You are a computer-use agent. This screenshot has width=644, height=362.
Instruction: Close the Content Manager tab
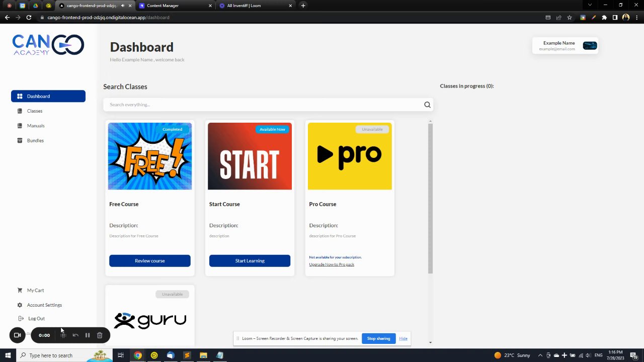pyautogui.click(x=210, y=6)
